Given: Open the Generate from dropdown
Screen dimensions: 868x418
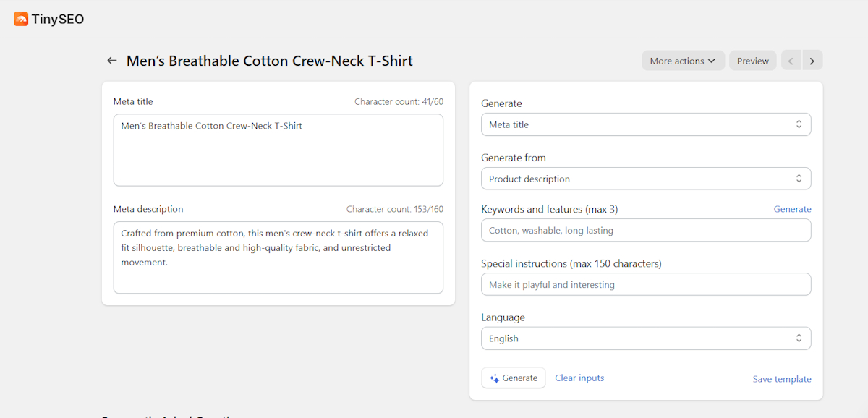Looking at the screenshot, I should point(645,179).
